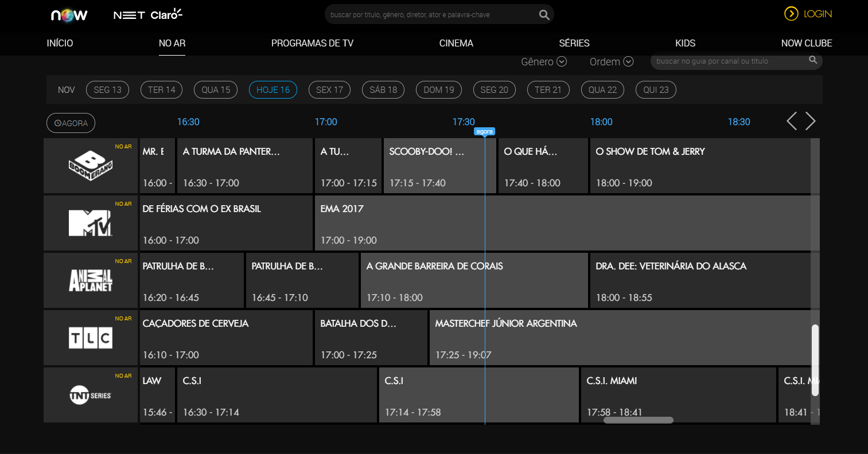Select the HOJE 16 date pill

[273, 90]
